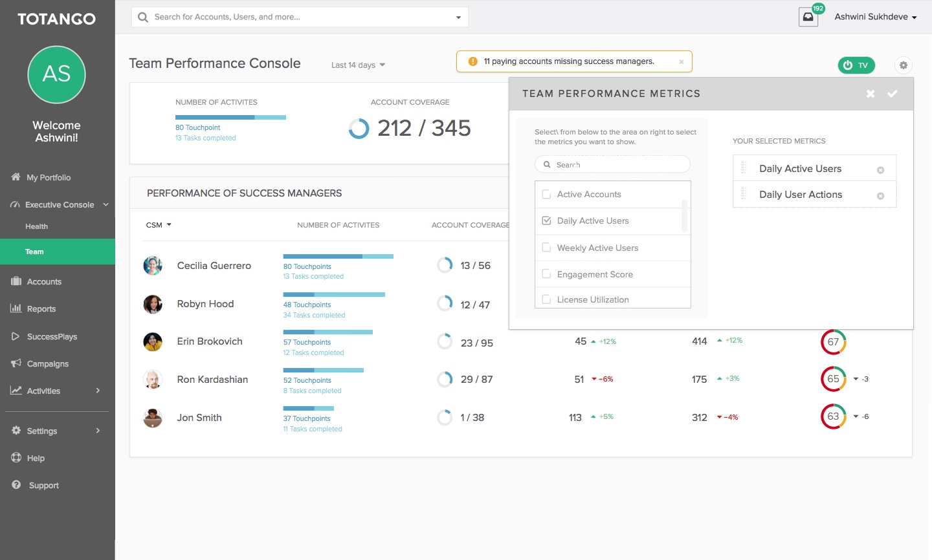Click the account coverage ring beside 212 / 345
The height and width of the screenshot is (560, 932).
pos(359,129)
